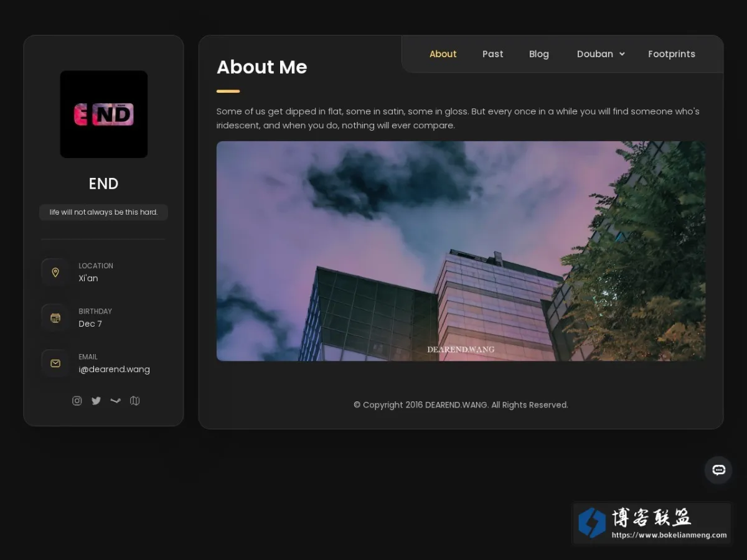Click the location pin icon
The height and width of the screenshot is (560, 747).
(x=55, y=273)
